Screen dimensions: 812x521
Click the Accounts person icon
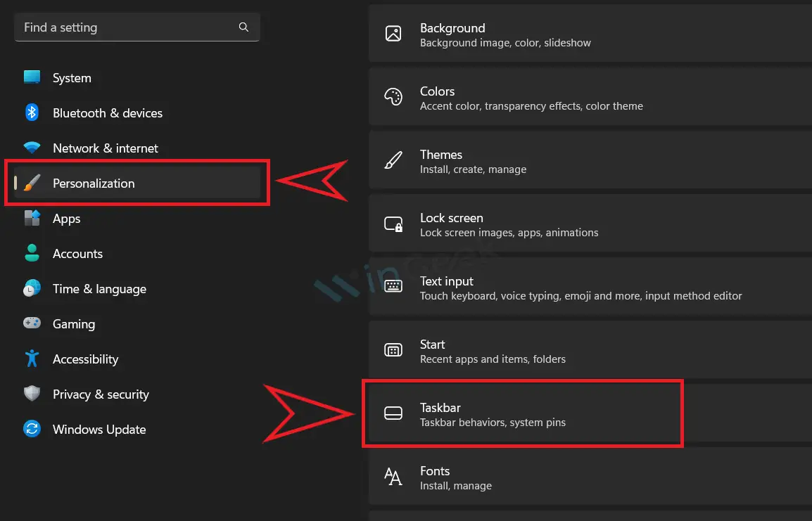point(32,253)
